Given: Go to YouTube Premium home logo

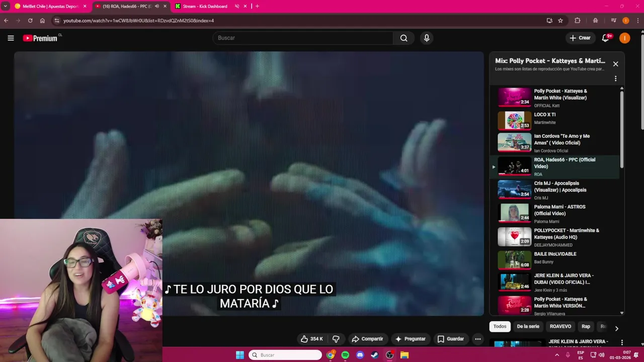Looking at the screenshot, I should (x=40, y=38).
